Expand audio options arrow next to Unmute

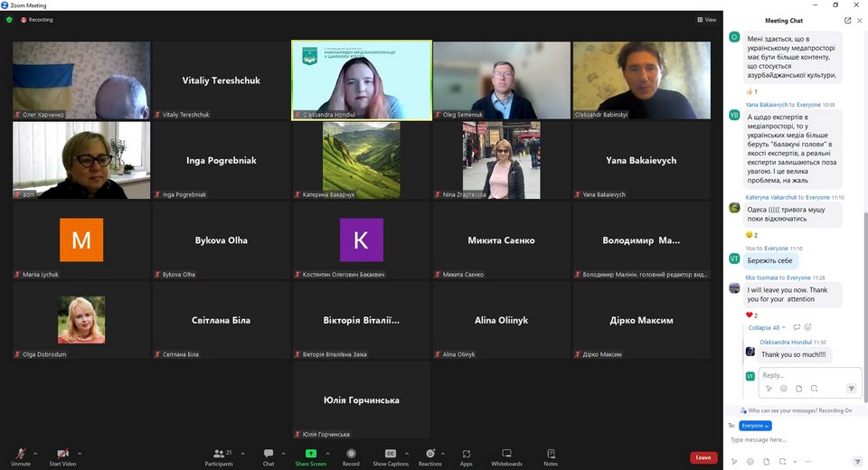point(35,453)
